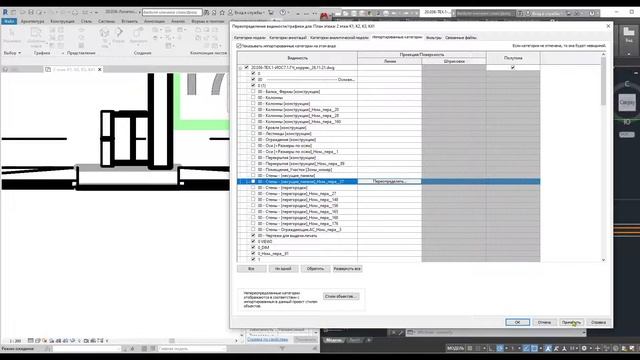Toggle the grid display icon in AutoCAD status bar
This screenshot has width=640, height=360.
(x=470, y=348)
